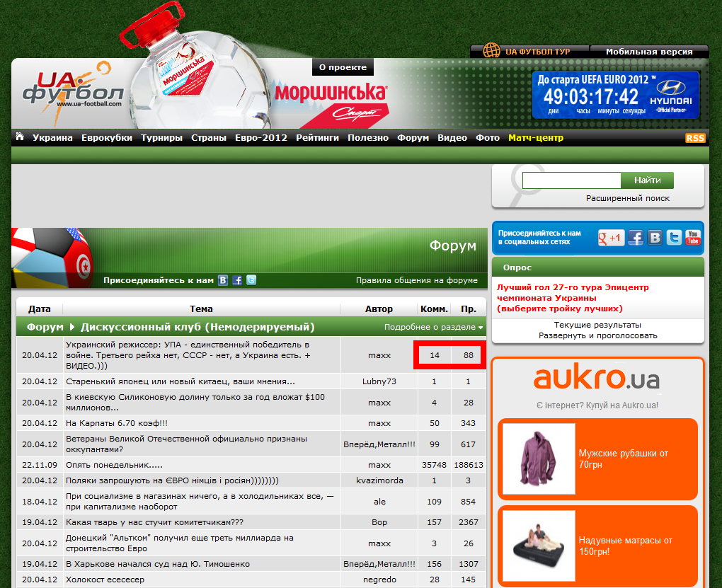Click comment count 35748

[434, 465]
